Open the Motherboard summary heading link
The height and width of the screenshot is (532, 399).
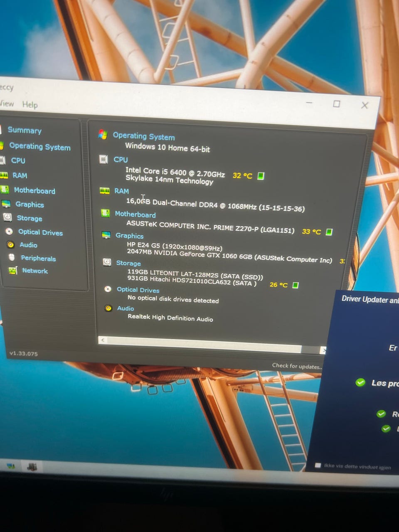point(135,214)
